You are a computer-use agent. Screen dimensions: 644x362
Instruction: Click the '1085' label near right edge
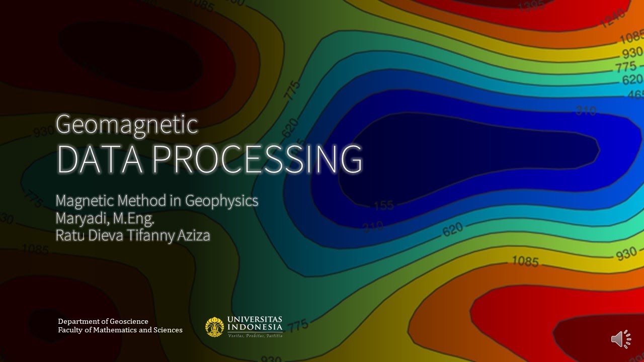pyautogui.click(x=631, y=37)
